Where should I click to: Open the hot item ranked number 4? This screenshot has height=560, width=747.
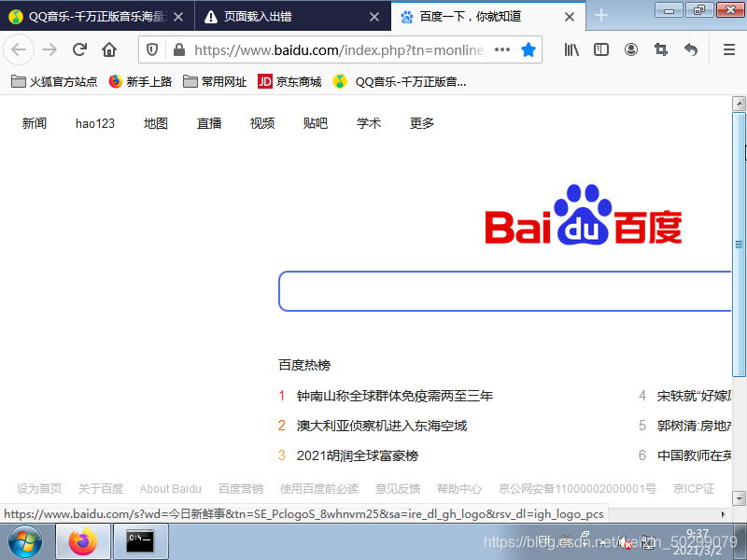[x=694, y=396]
